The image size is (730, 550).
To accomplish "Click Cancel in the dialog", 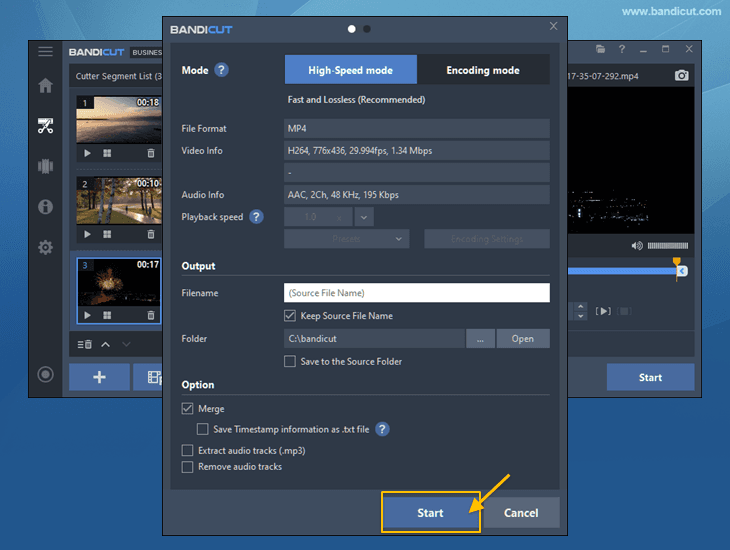I will (521, 513).
